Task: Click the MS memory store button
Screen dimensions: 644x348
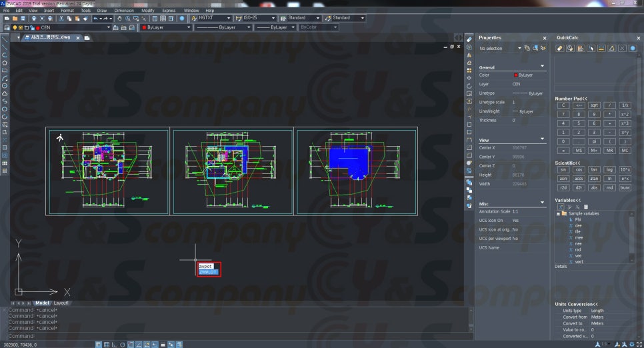Action: (x=579, y=151)
